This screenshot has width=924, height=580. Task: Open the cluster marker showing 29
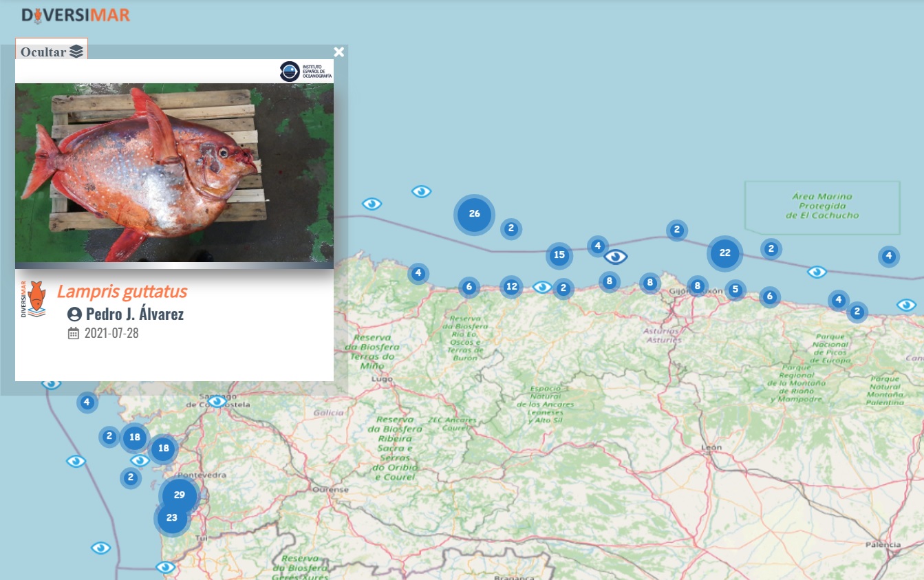(179, 495)
